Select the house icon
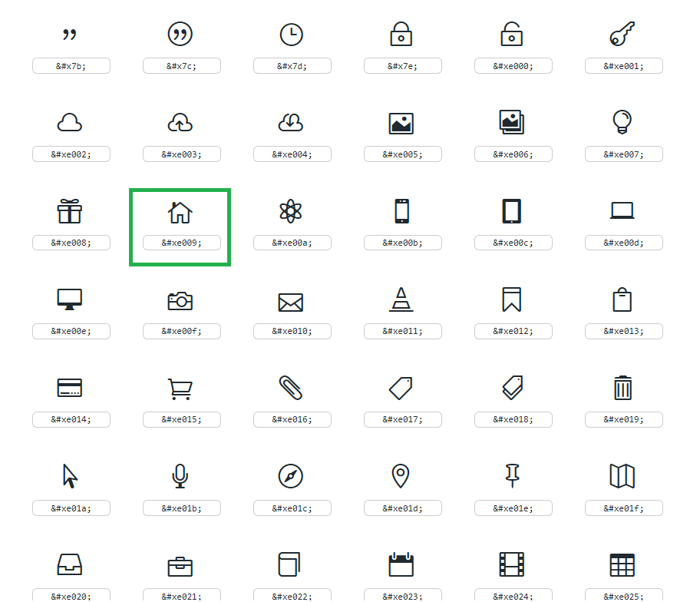The image size is (700, 602). click(x=180, y=212)
